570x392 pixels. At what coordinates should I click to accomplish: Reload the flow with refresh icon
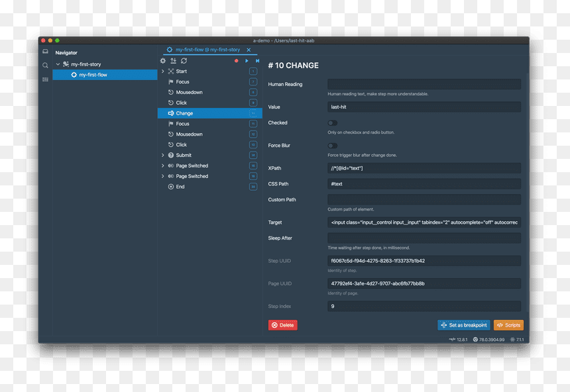point(184,61)
